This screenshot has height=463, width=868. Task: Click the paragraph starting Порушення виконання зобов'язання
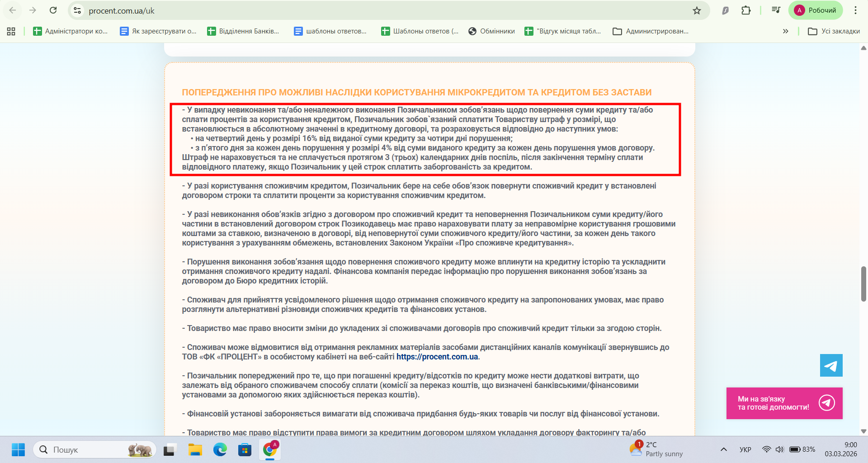[x=424, y=271]
